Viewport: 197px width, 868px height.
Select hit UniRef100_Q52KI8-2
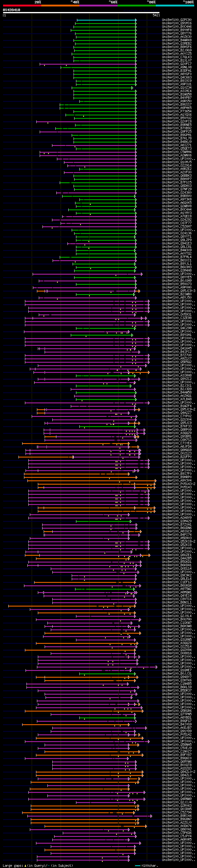pyautogui.click(x=179, y=542)
